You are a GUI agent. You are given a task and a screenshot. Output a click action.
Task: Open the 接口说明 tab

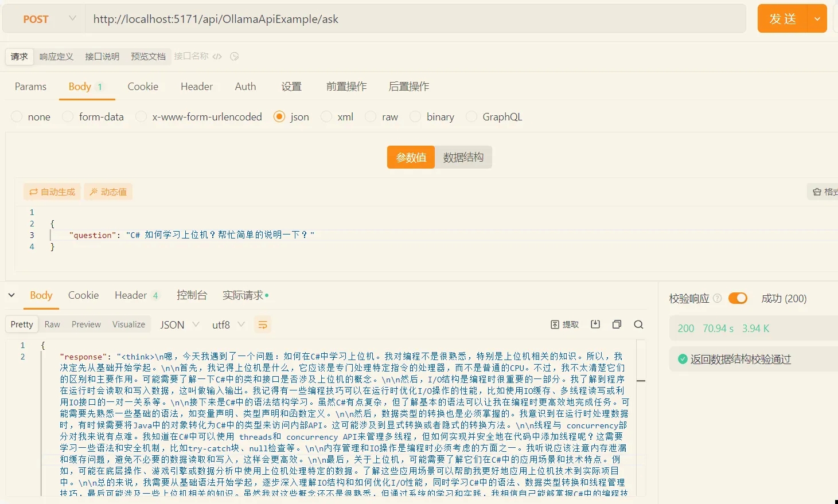[102, 56]
